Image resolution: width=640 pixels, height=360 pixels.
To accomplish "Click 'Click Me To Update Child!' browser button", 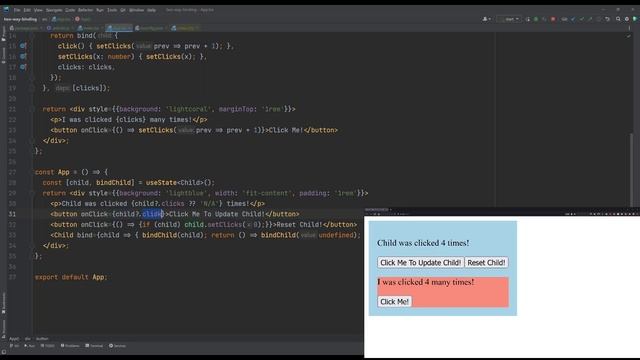I will pyautogui.click(x=420, y=262).
